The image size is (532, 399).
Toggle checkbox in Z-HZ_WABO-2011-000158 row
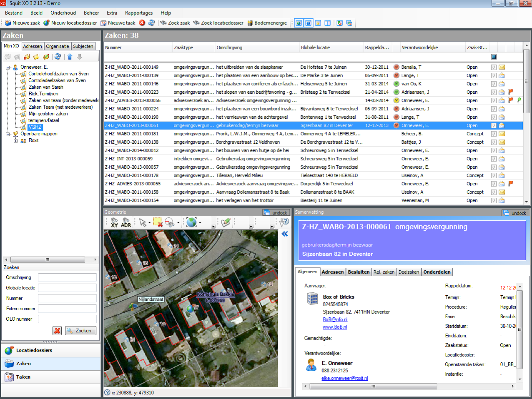[494, 192]
